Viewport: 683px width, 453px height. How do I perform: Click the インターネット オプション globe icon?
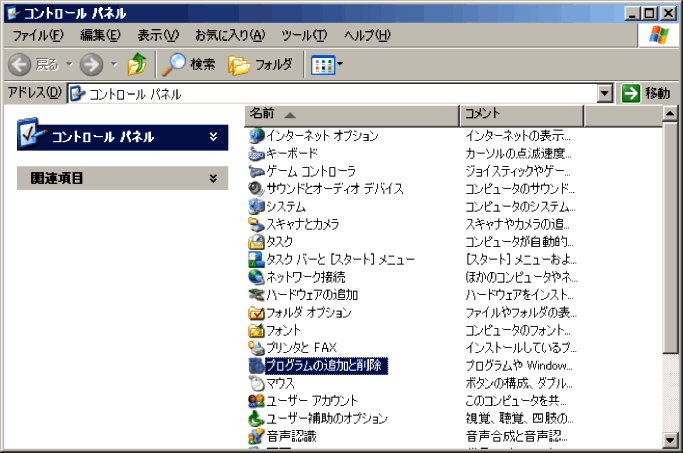tap(256, 135)
